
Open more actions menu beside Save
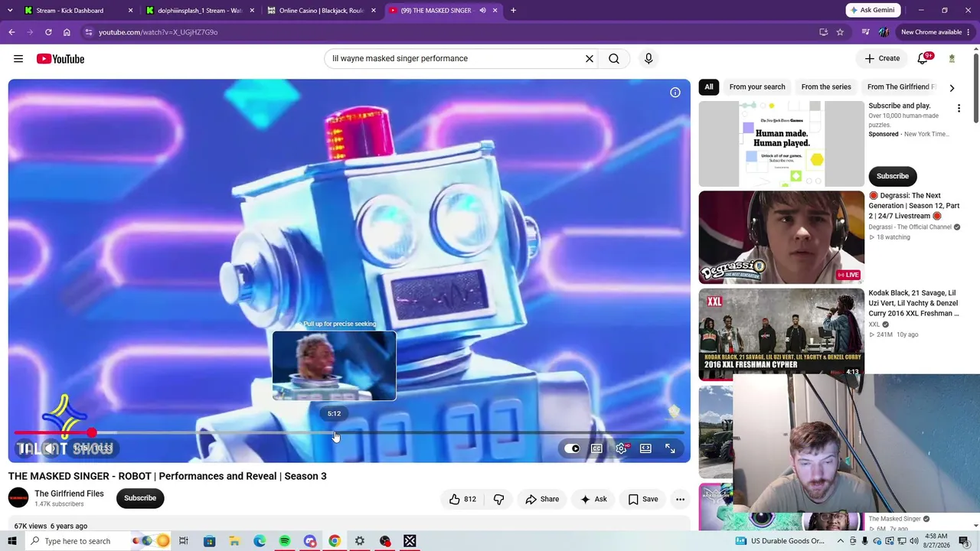(680, 499)
